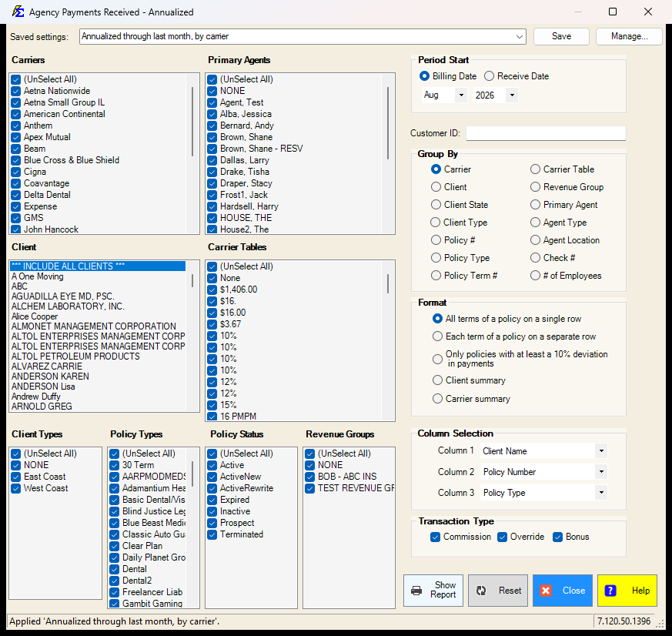Click the yellow Help button
This screenshot has width=672, height=636.
pyautogui.click(x=627, y=590)
